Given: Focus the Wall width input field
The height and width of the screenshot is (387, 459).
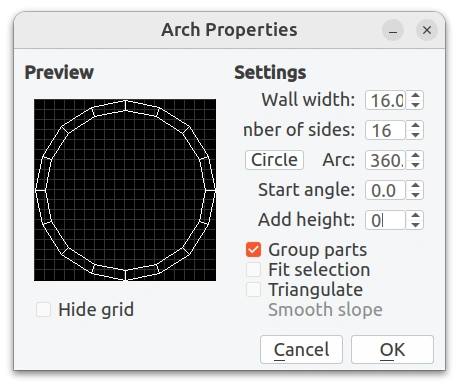Looking at the screenshot, I should point(385,100).
